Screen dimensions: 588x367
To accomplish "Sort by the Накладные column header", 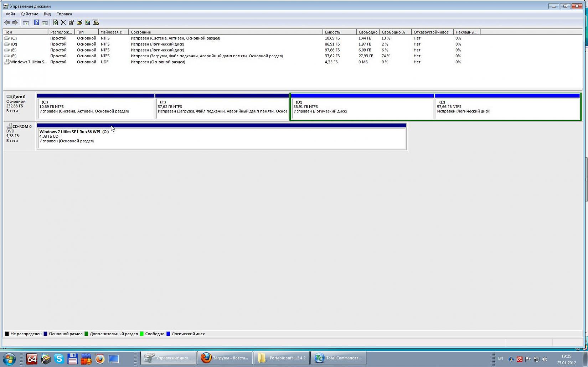I will point(467,32).
